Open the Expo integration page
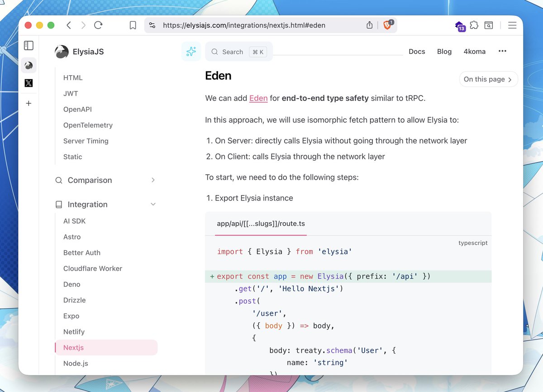Viewport: 543px width, 392px height. point(71,316)
